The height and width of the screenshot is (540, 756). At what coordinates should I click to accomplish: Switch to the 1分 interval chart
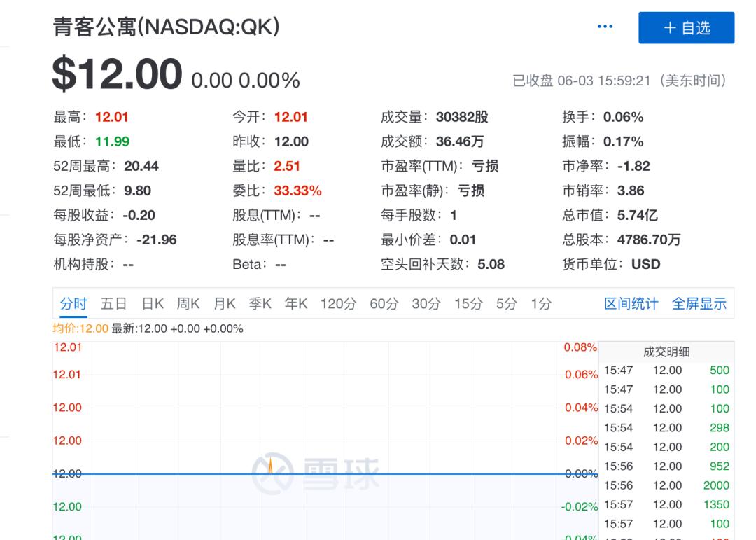click(540, 304)
